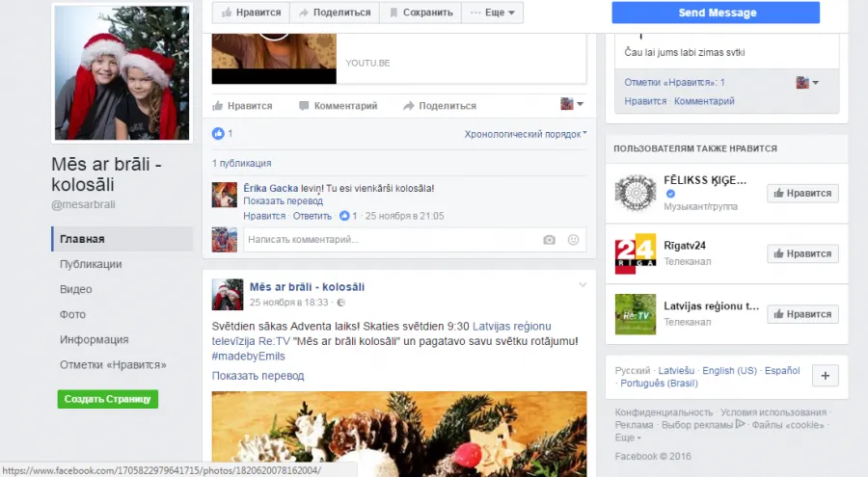Select Публикации in left navigation
The height and width of the screenshot is (477, 868).
[x=91, y=264]
